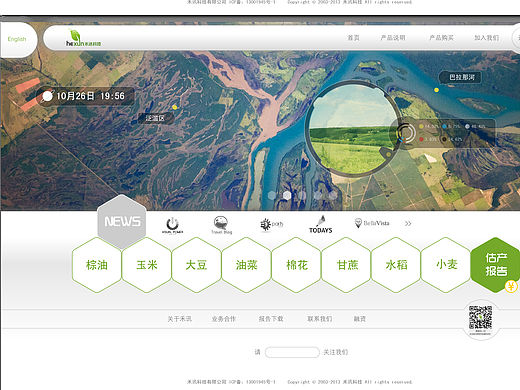Select the 水稻 hexagon tile
The height and width of the screenshot is (390, 520).
(x=396, y=265)
